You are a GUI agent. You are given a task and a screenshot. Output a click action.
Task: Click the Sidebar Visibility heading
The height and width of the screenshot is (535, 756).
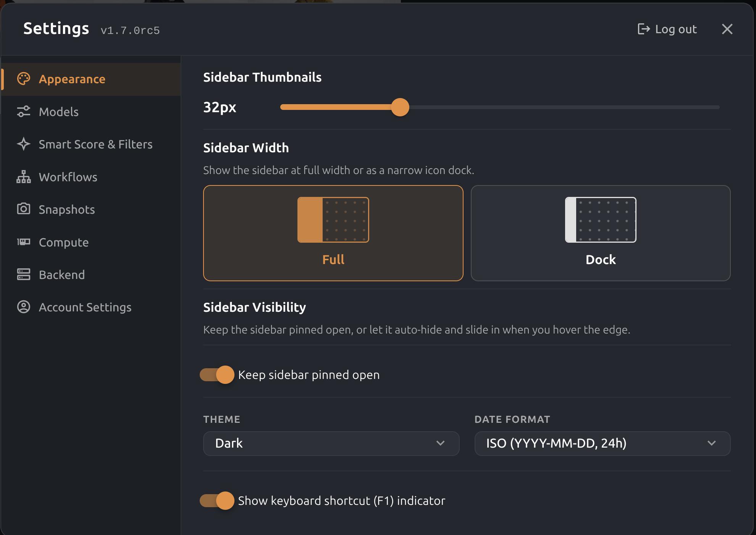[x=255, y=307]
